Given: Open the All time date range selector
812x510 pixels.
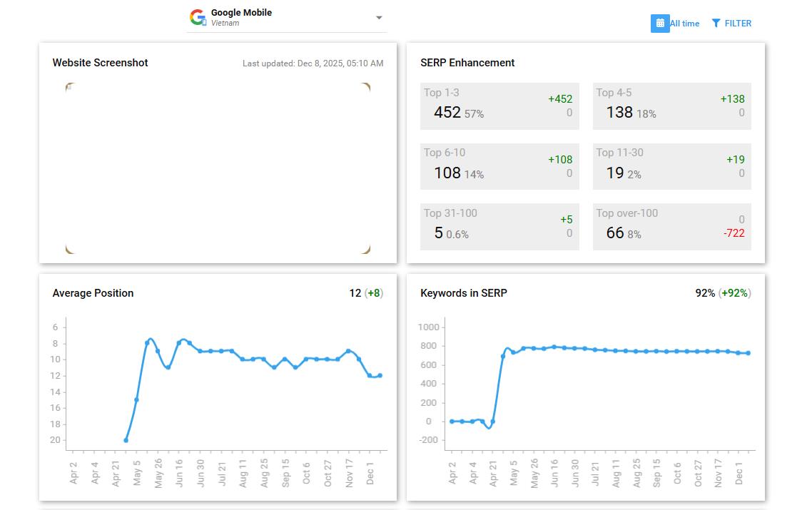Looking at the screenshot, I should point(675,24).
